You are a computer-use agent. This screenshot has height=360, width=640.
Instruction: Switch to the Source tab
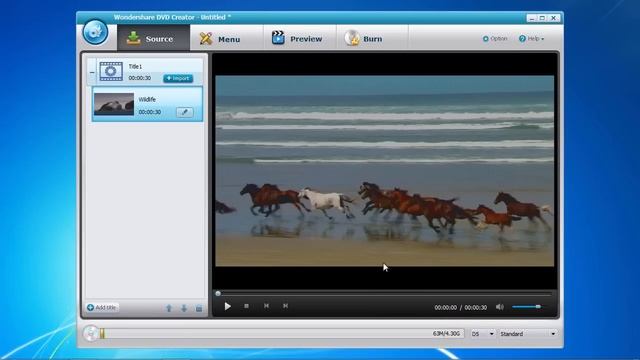click(153, 38)
